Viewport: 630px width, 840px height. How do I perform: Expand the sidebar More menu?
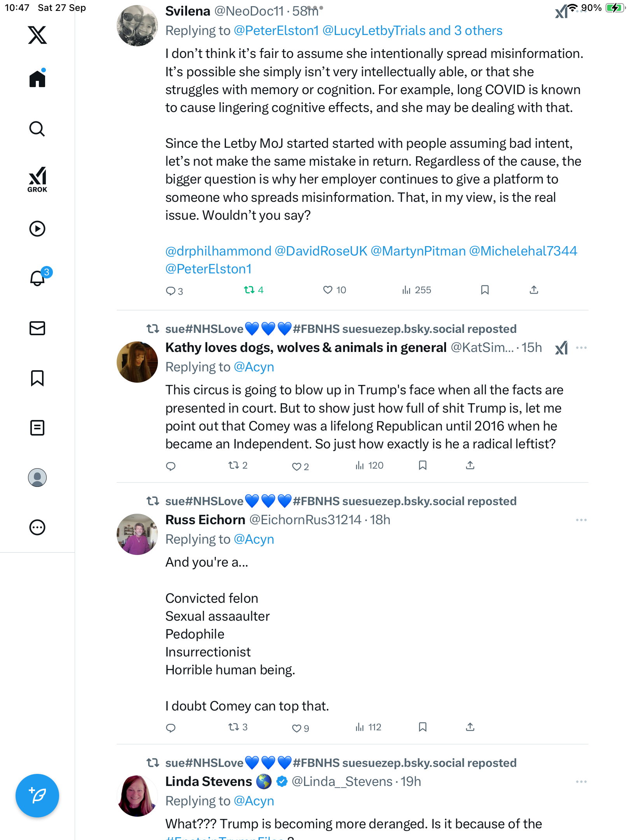(x=37, y=527)
